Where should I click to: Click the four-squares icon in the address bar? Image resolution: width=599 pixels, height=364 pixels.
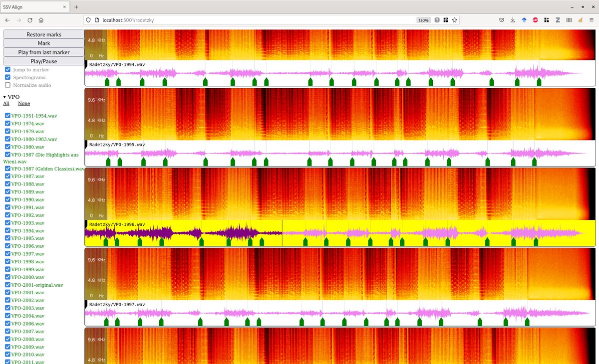point(446,20)
